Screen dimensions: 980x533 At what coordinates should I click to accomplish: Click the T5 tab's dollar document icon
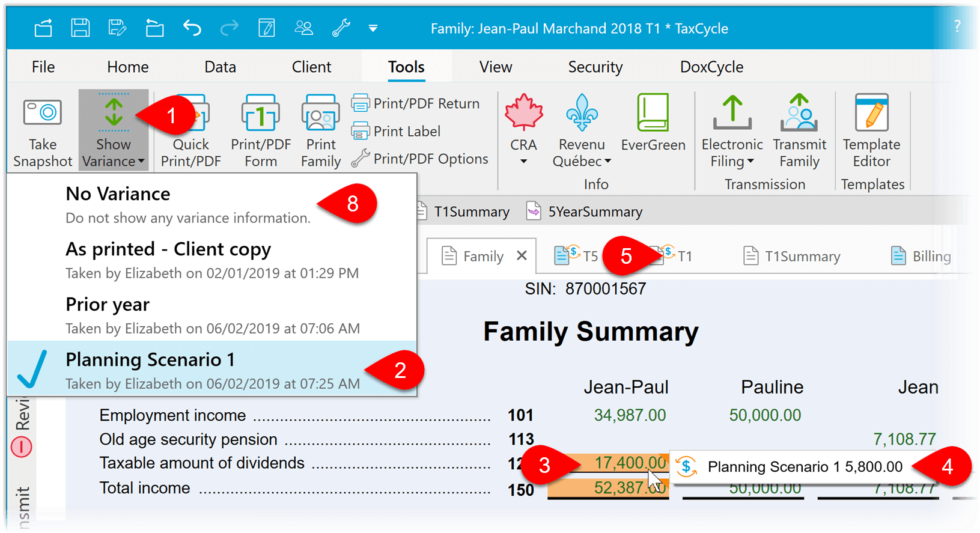coord(567,255)
